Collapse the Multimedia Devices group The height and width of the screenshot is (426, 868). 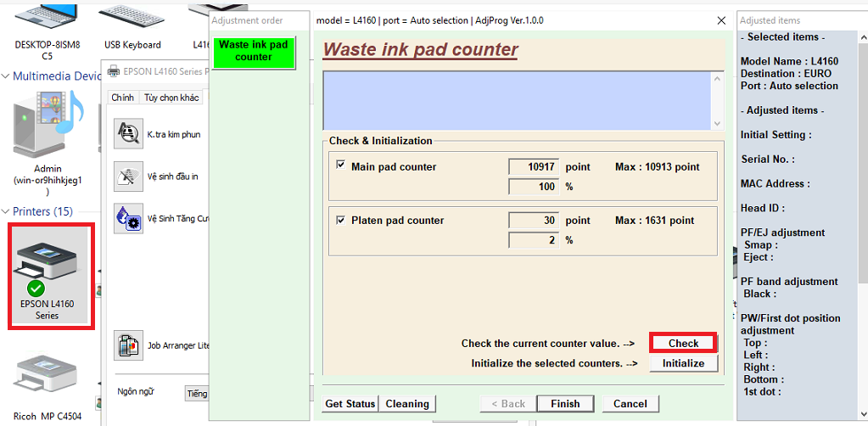6,76
